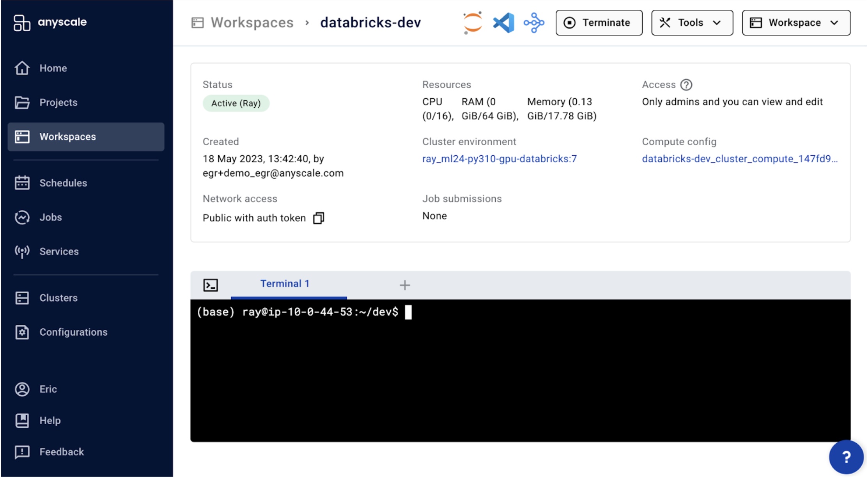Launch VS Code from header icon
The image size is (868, 480).
pyautogui.click(x=503, y=23)
